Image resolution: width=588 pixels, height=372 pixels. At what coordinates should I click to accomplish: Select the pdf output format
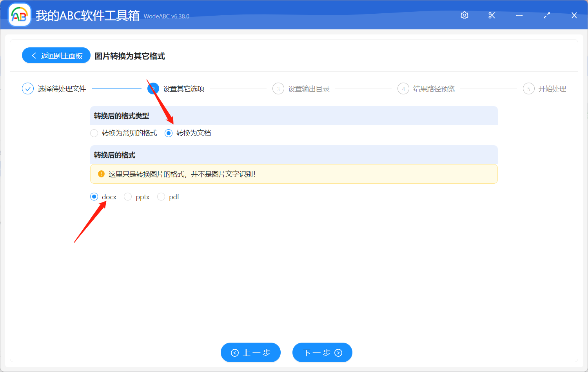161,197
